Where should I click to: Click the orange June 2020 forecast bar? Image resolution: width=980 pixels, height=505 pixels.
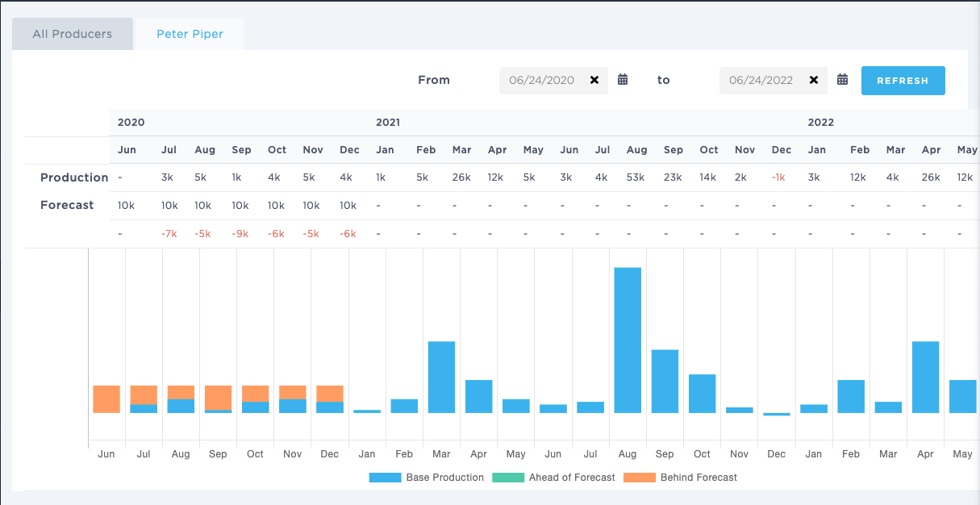coord(106,399)
